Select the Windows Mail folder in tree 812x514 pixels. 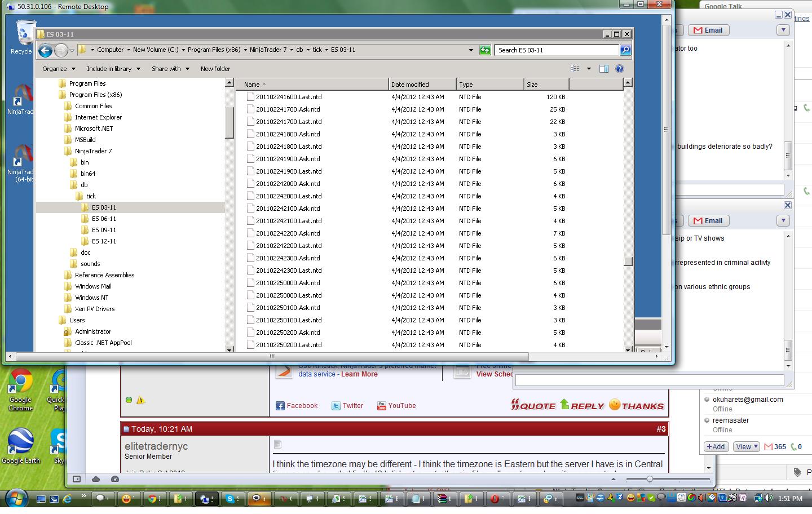[x=93, y=286]
